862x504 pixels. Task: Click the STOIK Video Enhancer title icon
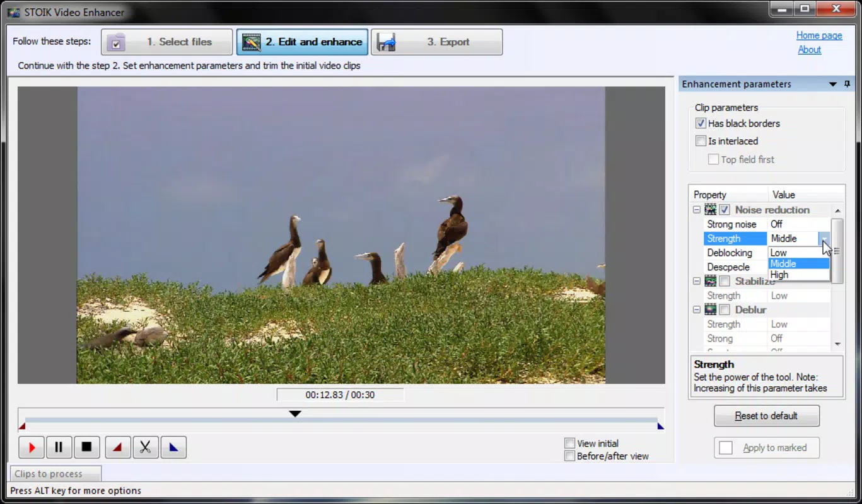[x=13, y=12]
